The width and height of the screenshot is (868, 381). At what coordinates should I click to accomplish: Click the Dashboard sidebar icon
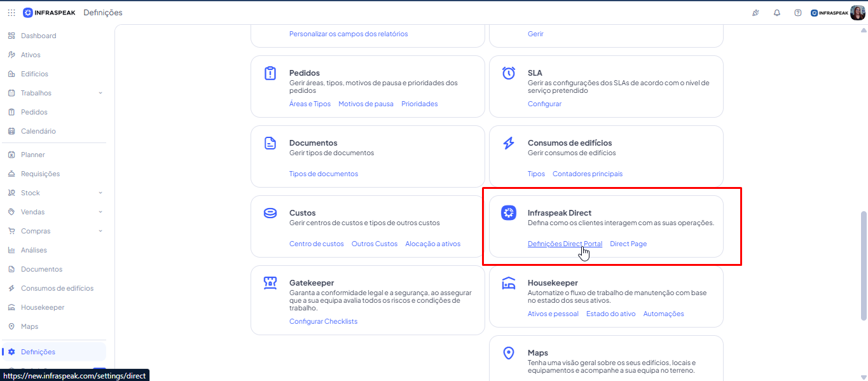(x=11, y=36)
